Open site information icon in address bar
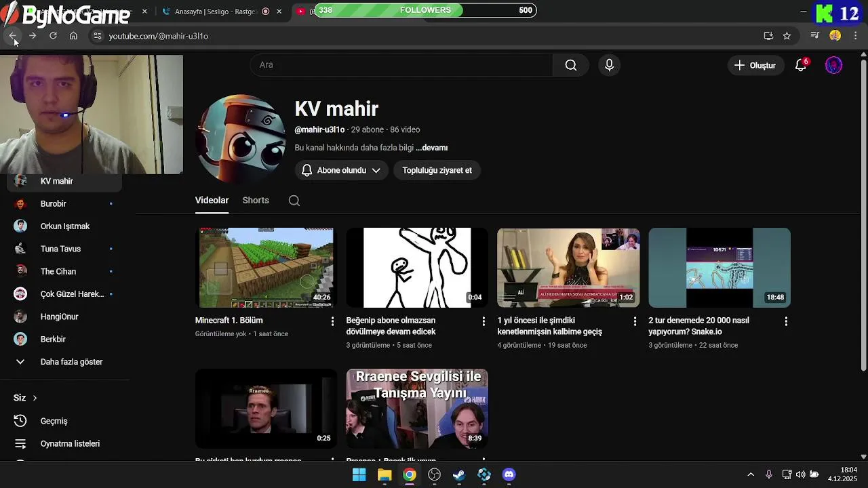The height and width of the screenshot is (488, 868). coord(97,36)
